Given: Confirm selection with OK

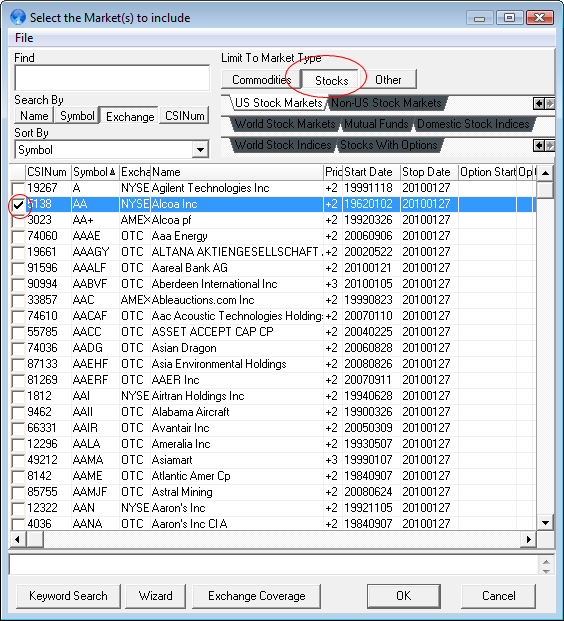Looking at the screenshot, I should [404, 596].
